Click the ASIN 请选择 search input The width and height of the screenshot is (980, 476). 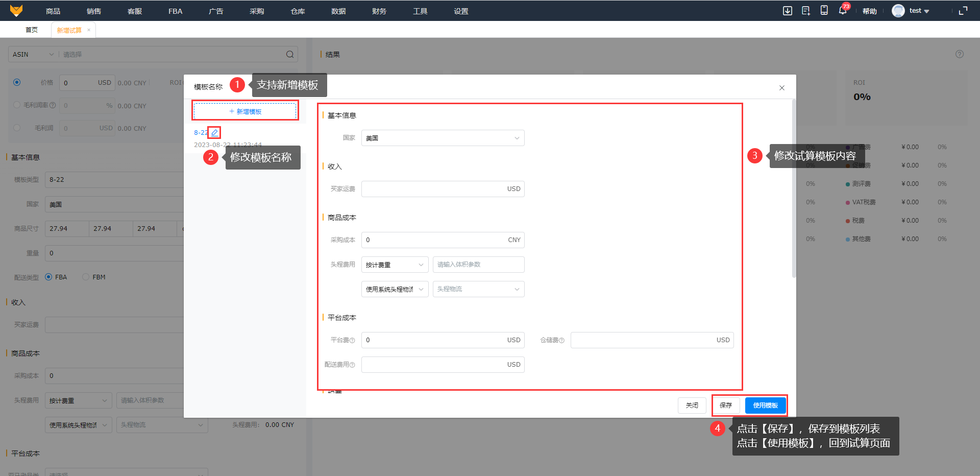coord(171,54)
